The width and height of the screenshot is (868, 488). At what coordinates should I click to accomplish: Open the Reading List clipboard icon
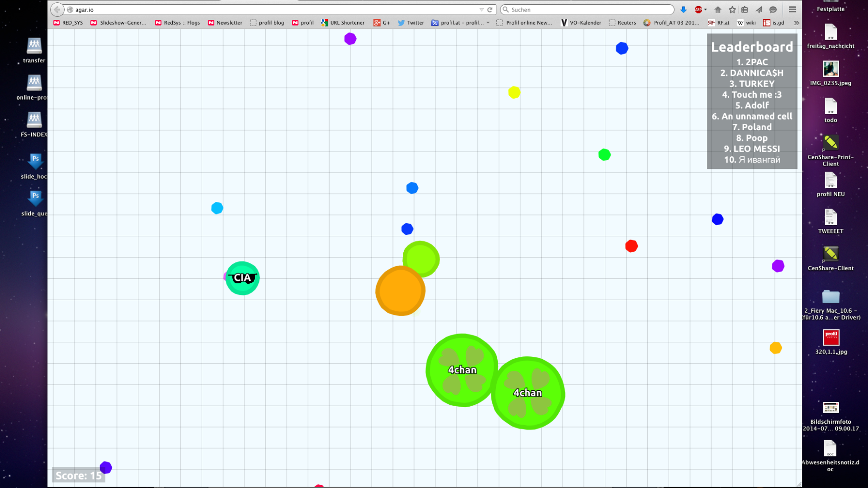(745, 10)
